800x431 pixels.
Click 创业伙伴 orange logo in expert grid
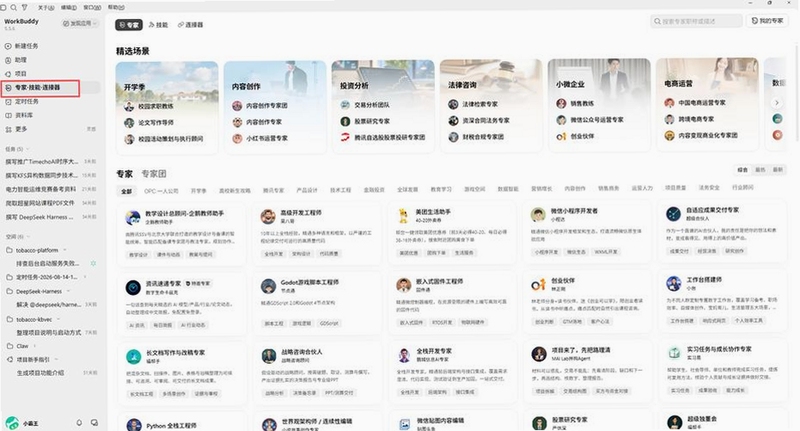538,285
